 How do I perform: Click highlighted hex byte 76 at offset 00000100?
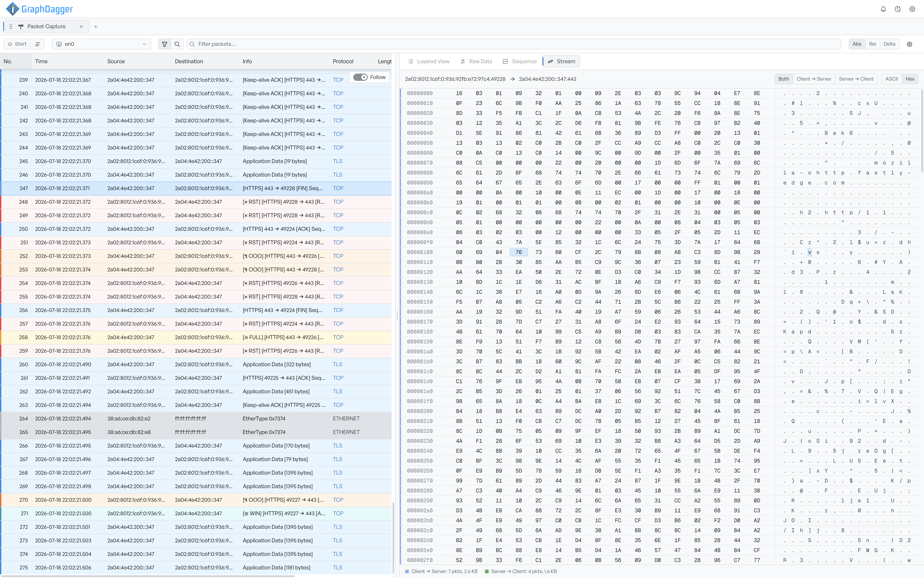pos(518,252)
